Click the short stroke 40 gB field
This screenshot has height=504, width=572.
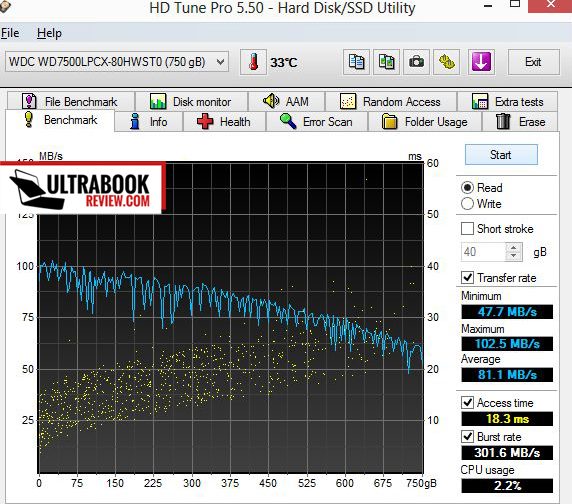tap(483, 252)
